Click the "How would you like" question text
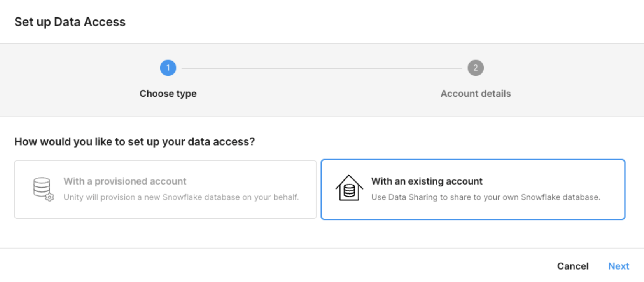Image resolution: width=644 pixels, height=282 pixels. (135, 142)
